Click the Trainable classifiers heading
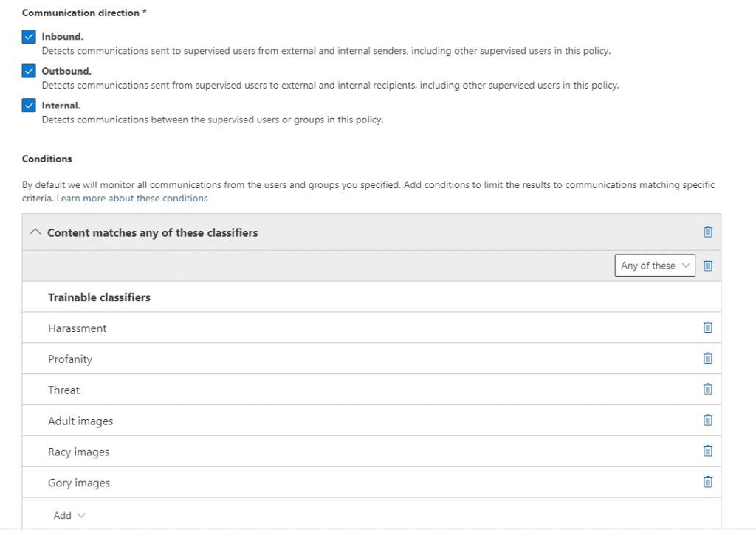 click(x=100, y=297)
